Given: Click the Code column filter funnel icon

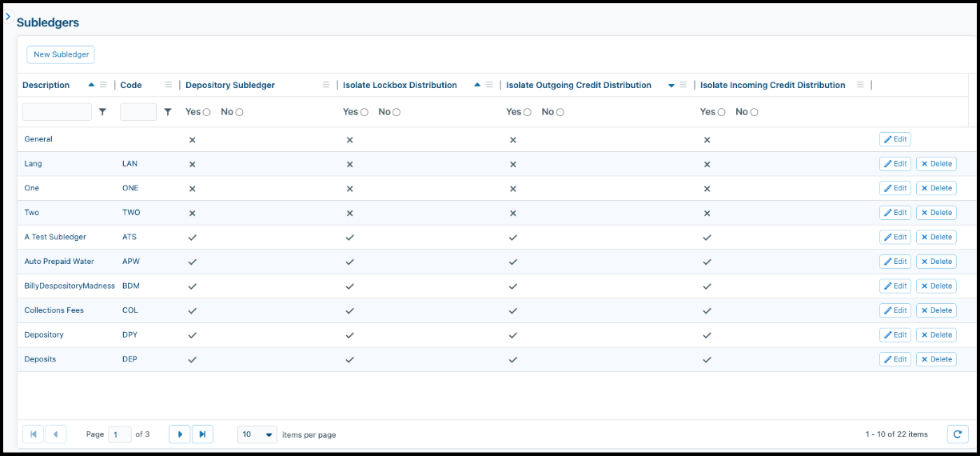Looking at the screenshot, I should pos(167,113).
